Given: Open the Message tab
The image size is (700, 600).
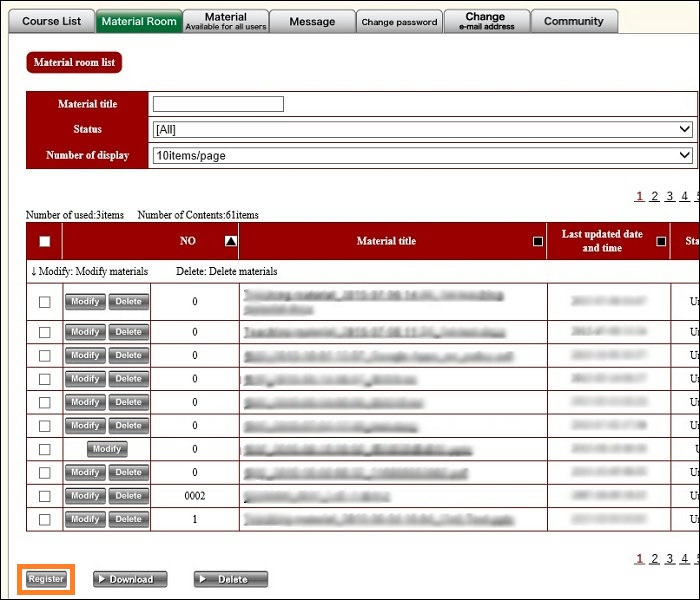Looking at the screenshot, I should click(x=312, y=21).
